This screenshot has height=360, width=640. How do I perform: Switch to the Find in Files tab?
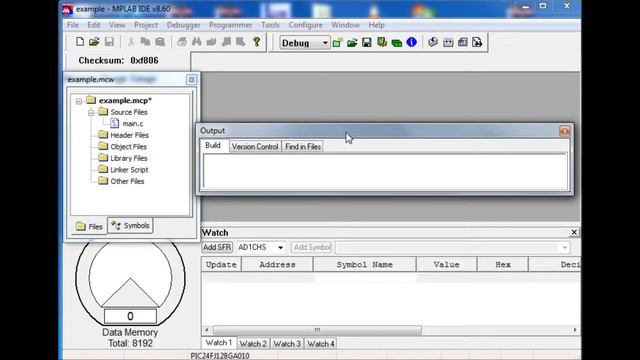pyautogui.click(x=303, y=147)
